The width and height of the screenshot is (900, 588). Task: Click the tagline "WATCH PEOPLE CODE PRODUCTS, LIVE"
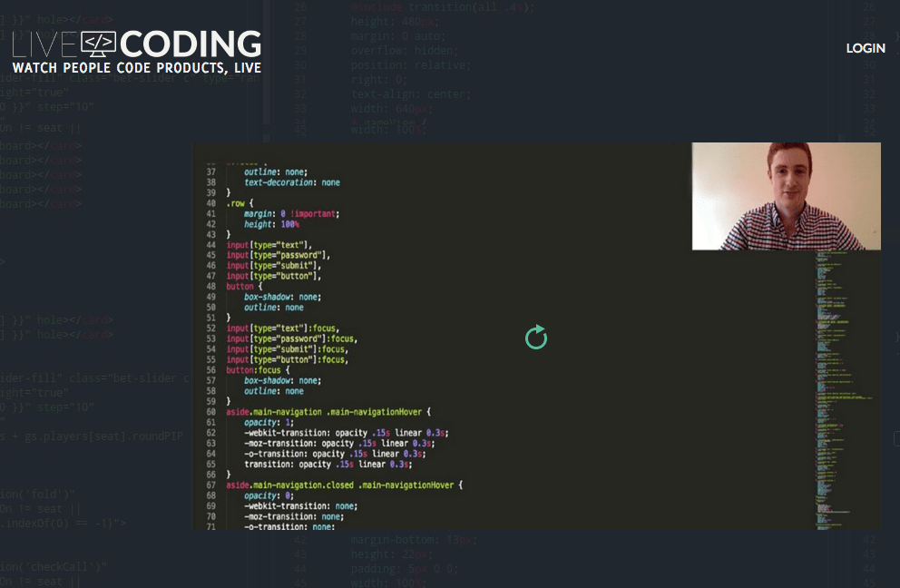pos(137,68)
